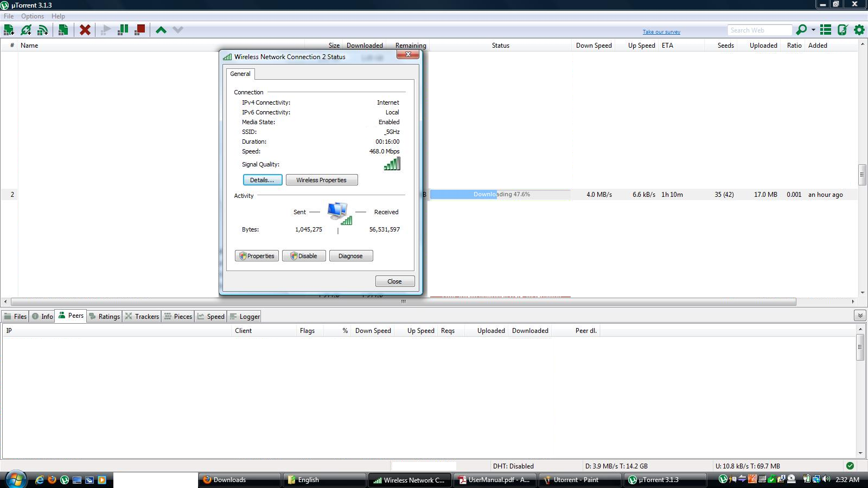Click the Wireless Properties button

322,180
